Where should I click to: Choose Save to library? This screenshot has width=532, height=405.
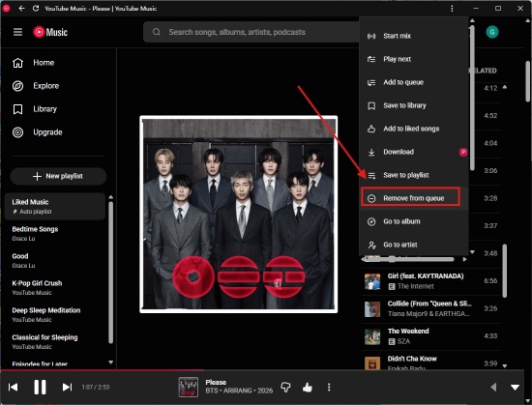[414, 105]
